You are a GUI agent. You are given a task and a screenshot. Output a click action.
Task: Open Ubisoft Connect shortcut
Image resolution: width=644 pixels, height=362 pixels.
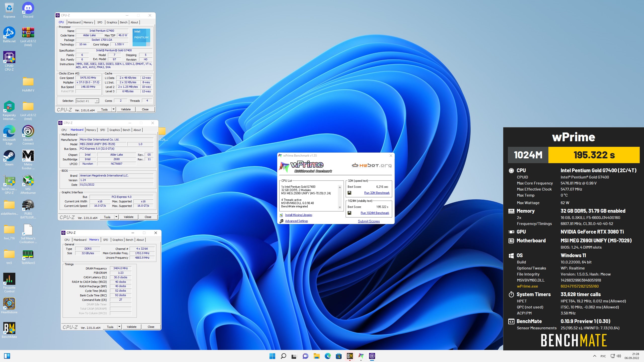coord(28,135)
